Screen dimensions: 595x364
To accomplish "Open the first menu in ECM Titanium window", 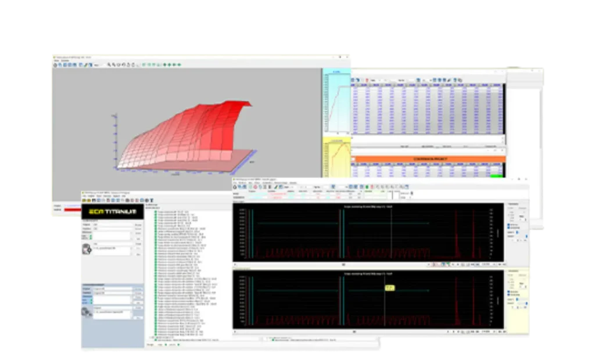I will pyautogui.click(x=85, y=196).
